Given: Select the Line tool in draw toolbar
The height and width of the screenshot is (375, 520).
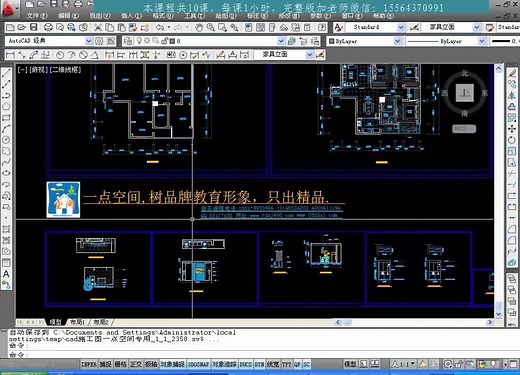Looking at the screenshot, I should point(6,73).
